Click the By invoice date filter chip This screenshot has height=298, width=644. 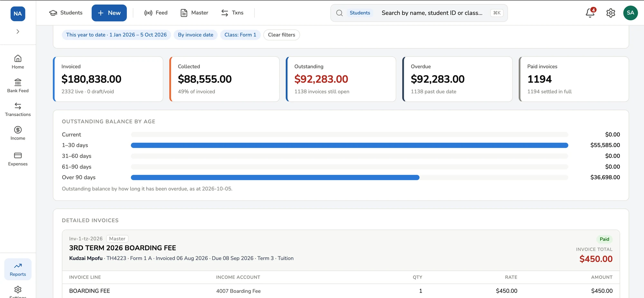[x=195, y=35]
